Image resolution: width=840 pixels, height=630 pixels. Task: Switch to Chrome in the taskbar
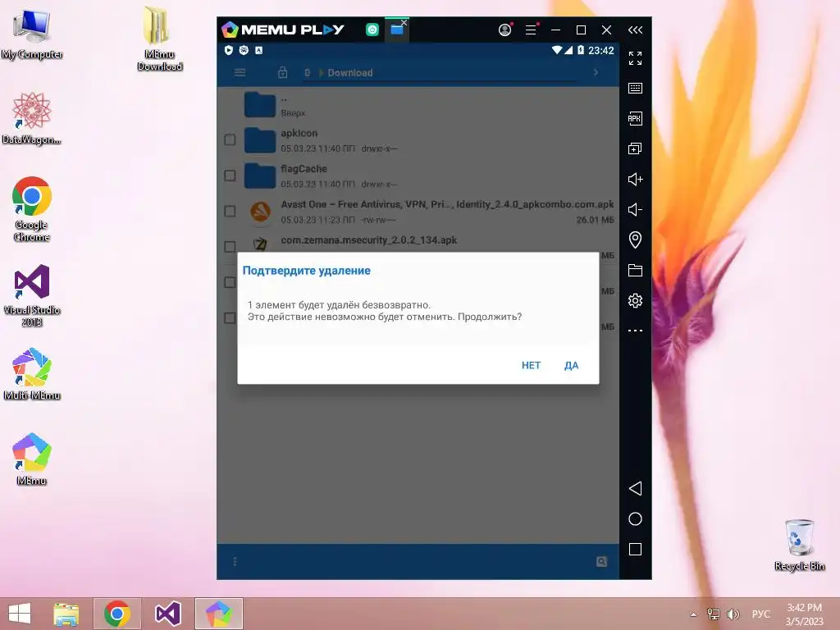117,614
